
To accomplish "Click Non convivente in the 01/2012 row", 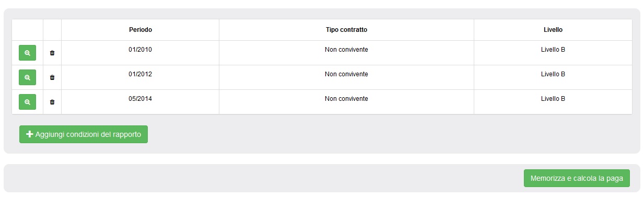I will pyautogui.click(x=346, y=74).
